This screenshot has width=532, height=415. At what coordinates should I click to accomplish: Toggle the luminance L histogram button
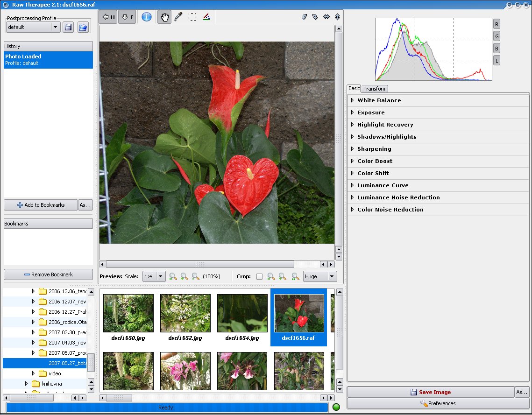[497, 60]
